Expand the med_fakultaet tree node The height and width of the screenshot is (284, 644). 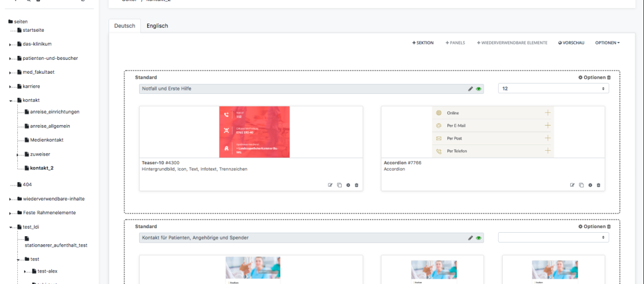(10, 73)
